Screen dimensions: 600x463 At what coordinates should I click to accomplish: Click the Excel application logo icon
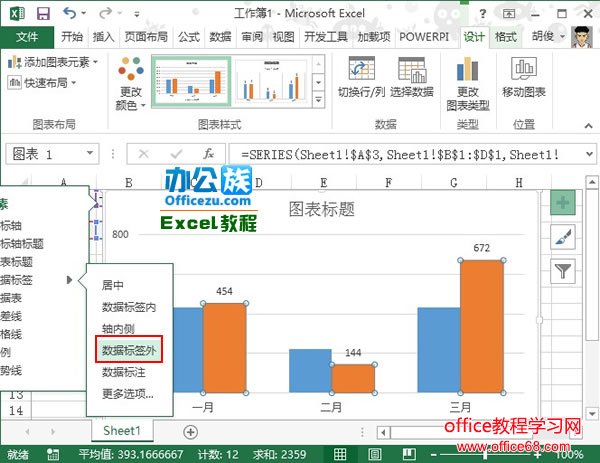pyautogui.click(x=17, y=14)
